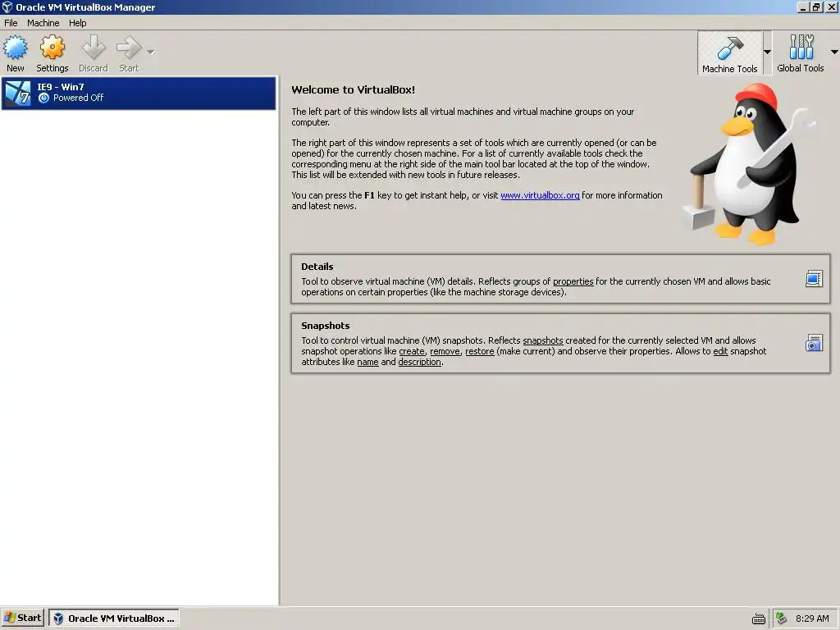
Task: Click the name link in Snapshots
Action: pyautogui.click(x=367, y=362)
